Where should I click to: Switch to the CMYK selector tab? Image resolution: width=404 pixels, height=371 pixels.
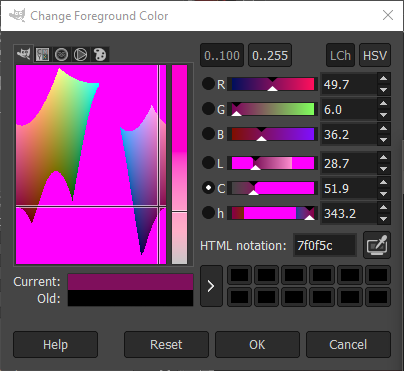42,54
